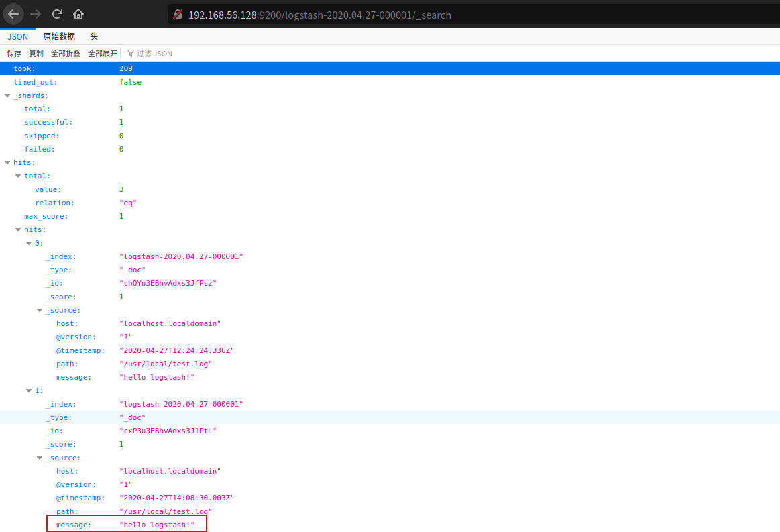Collapse hit entry 1

29,390
